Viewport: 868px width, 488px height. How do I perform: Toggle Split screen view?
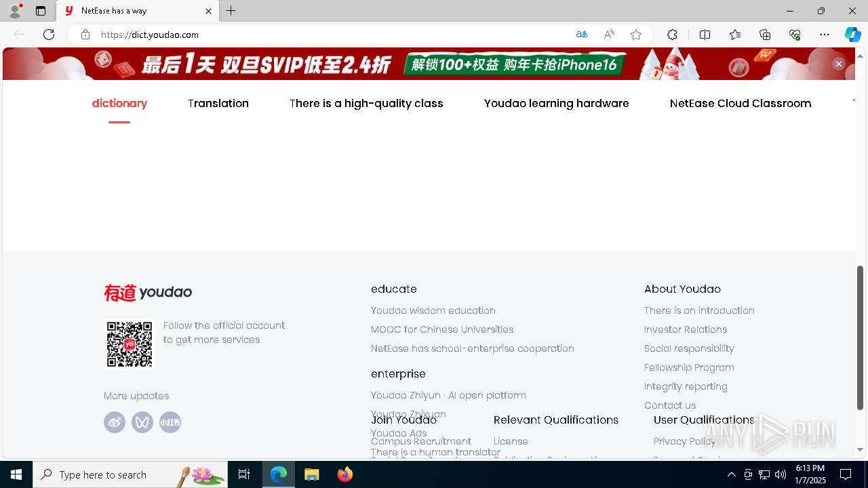pyautogui.click(x=705, y=35)
